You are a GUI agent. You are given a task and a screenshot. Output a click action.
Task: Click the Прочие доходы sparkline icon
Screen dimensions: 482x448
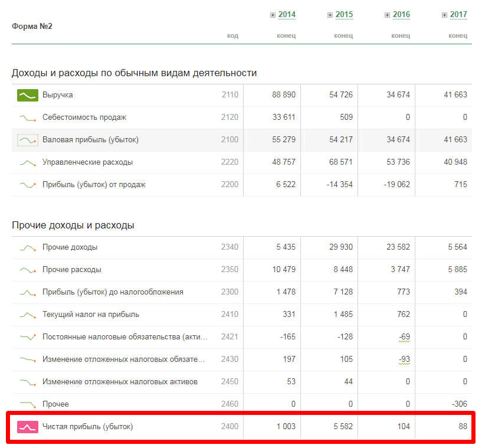click(28, 247)
